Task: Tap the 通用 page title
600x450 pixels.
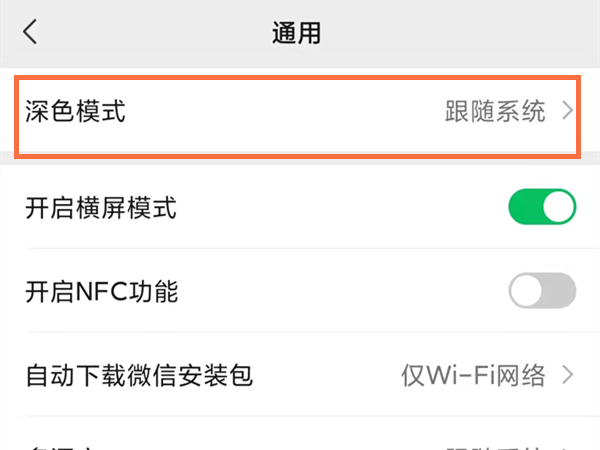Action: pyautogui.click(x=296, y=32)
